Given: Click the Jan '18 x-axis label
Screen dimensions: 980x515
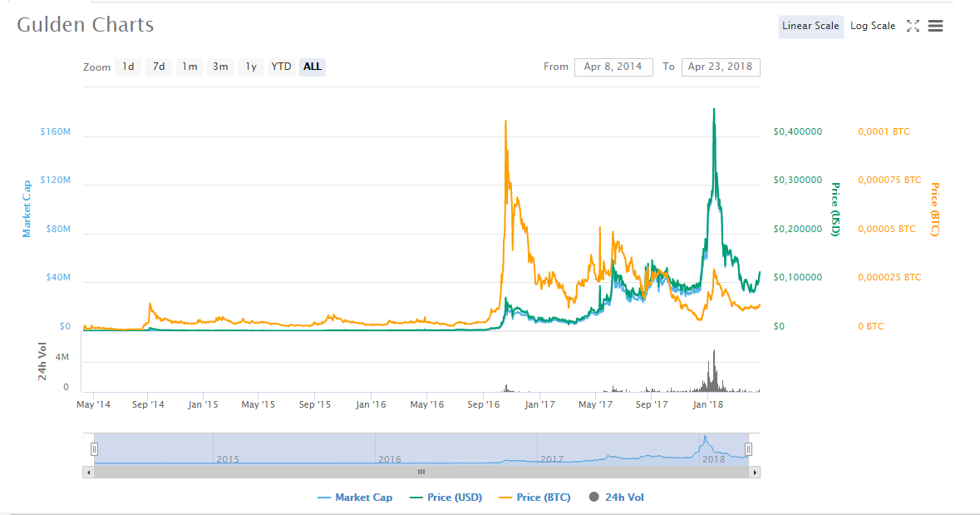Looking at the screenshot, I should click(x=708, y=405).
